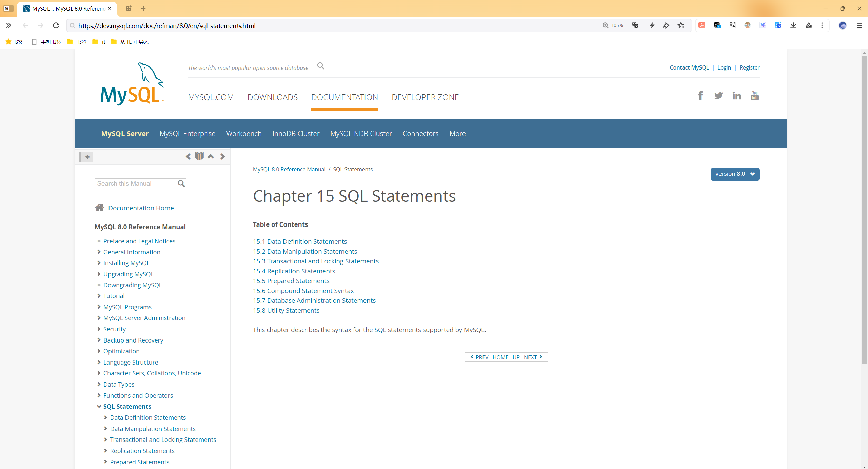Viewport: 868px width, 469px height.
Task: Click the browser address bar URL
Action: tap(167, 26)
